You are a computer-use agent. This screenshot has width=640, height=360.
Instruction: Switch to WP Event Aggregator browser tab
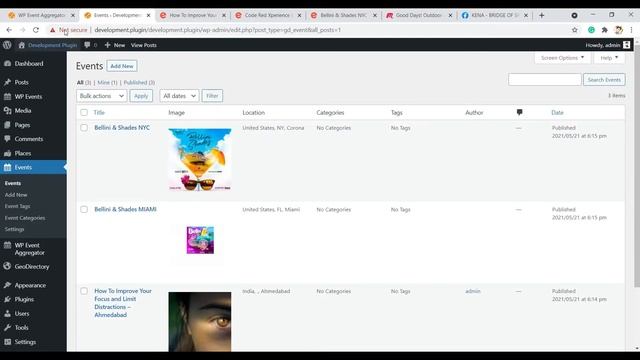[x=41, y=15]
